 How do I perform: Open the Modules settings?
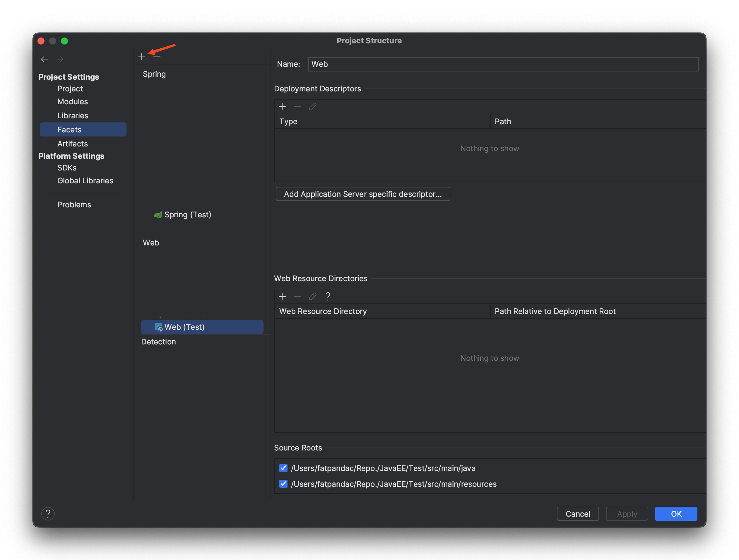pyautogui.click(x=73, y=102)
